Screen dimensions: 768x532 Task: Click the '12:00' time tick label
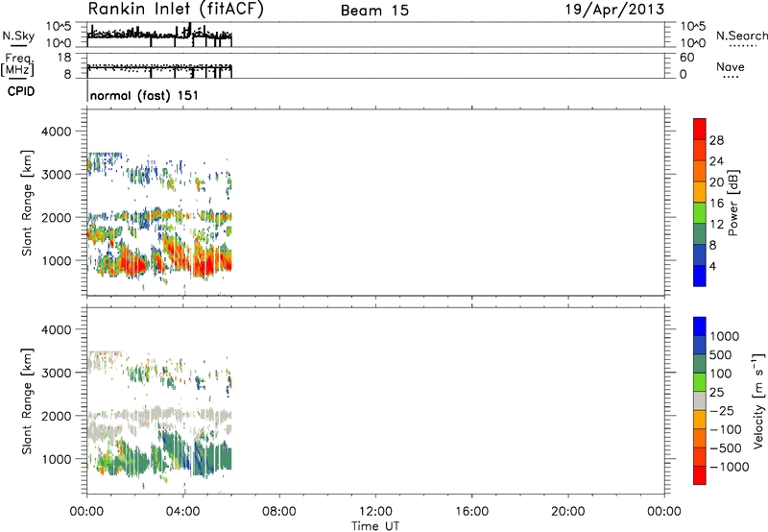tap(375, 512)
